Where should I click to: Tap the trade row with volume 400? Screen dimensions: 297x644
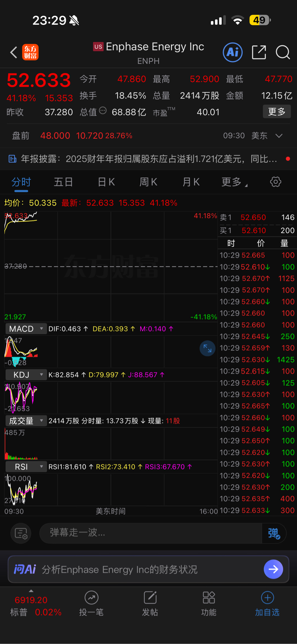257,499
